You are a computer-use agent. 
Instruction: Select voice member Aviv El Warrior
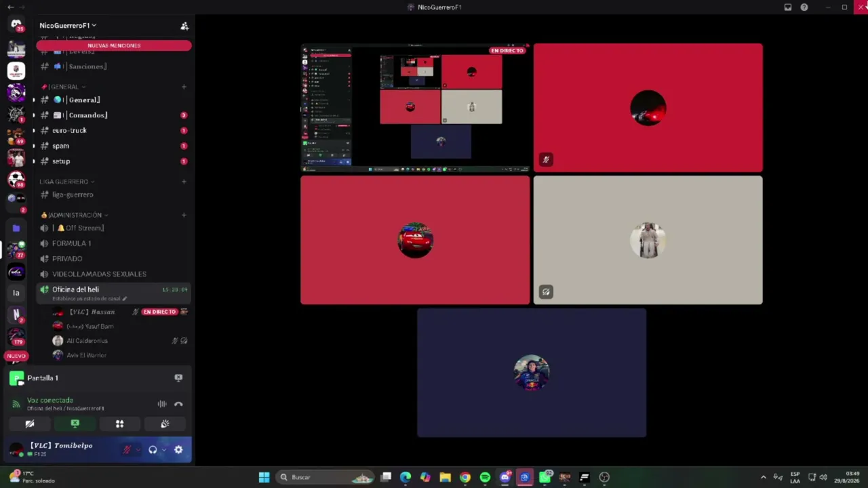[x=121, y=355]
